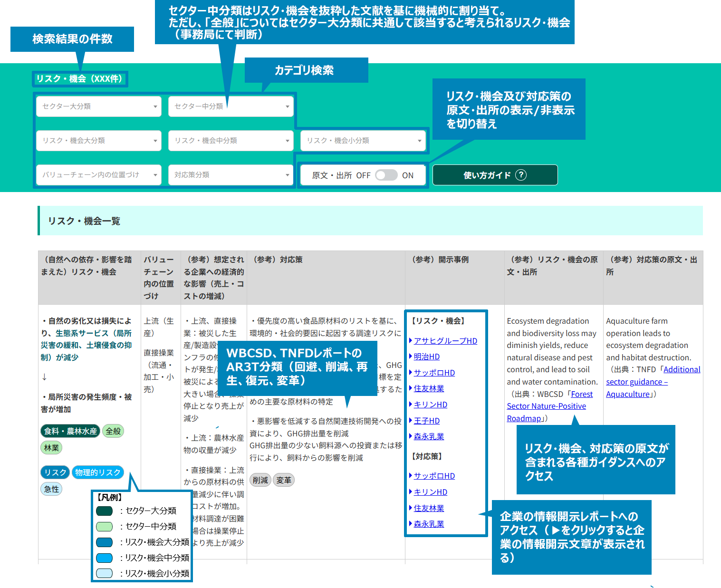Expand the アサヒグループHD disclosure triangle

click(x=411, y=341)
